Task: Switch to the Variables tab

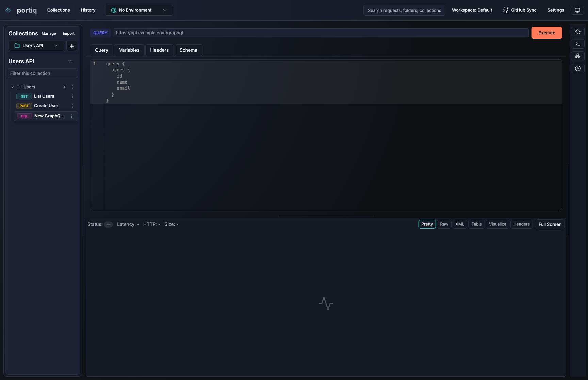Action: pos(129,50)
